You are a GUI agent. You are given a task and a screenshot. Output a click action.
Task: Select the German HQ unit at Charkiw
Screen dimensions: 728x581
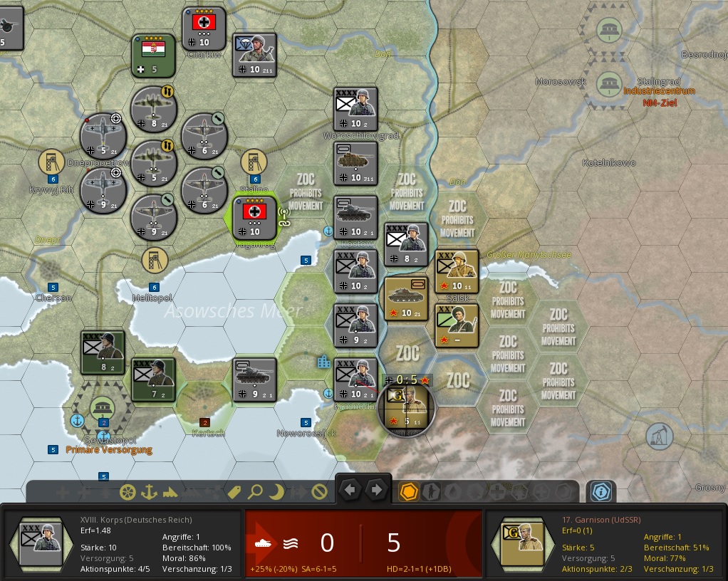point(204,28)
